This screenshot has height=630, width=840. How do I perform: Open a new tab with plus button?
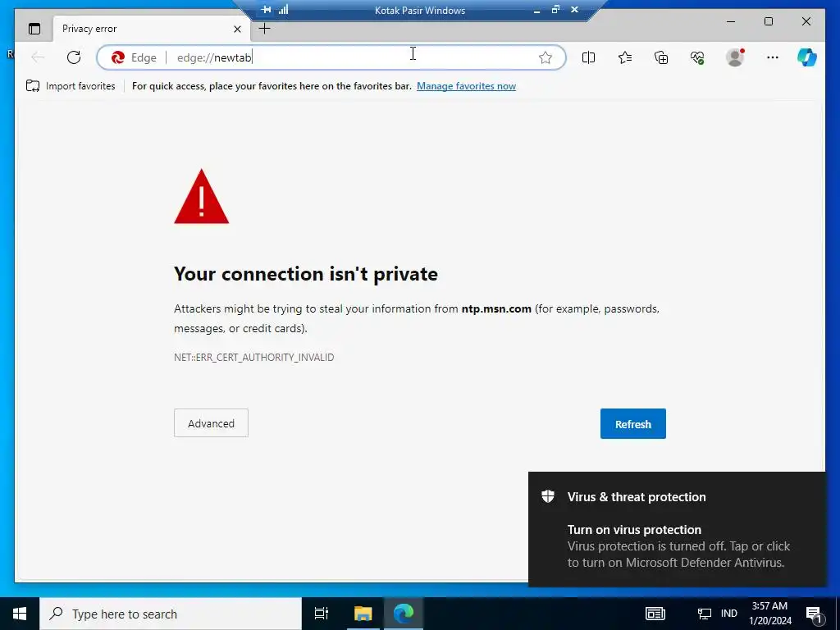click(264, 29)
